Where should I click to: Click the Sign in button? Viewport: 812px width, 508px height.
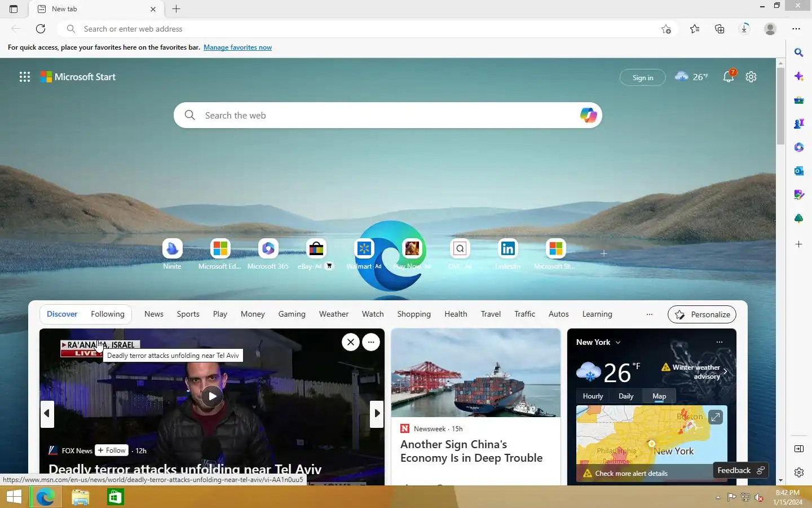tap(643, 77)
